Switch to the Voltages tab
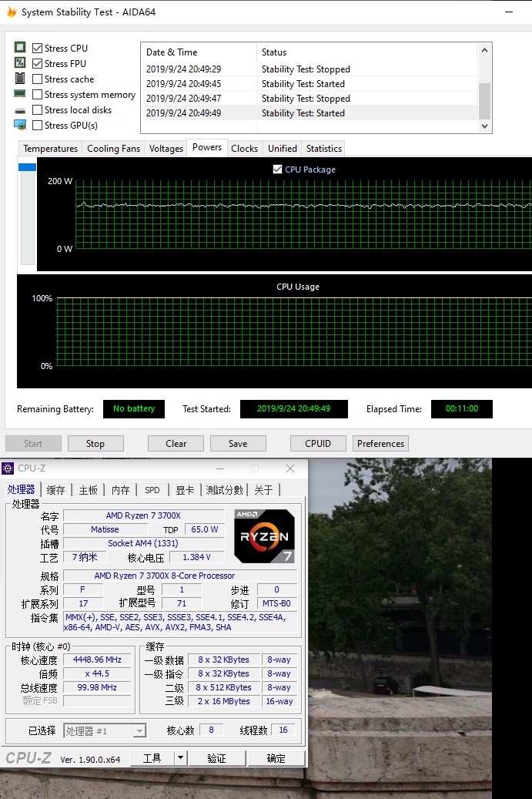This screenshot has width=532, height=799. point(166,148)
